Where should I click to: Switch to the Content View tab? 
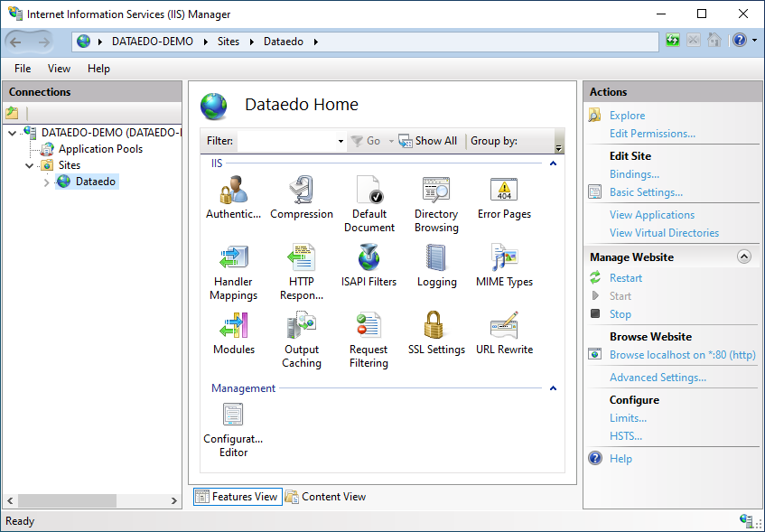click(325, 497)
